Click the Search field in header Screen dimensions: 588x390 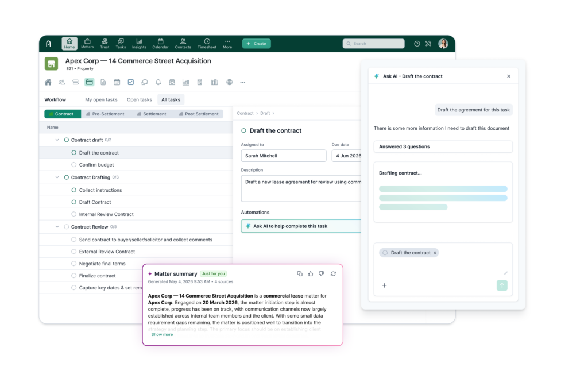373,44
